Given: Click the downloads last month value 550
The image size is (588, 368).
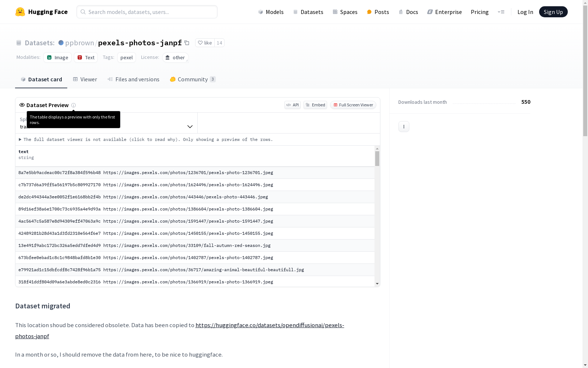Looking at the screenshot, I should [x=526, y=102].
